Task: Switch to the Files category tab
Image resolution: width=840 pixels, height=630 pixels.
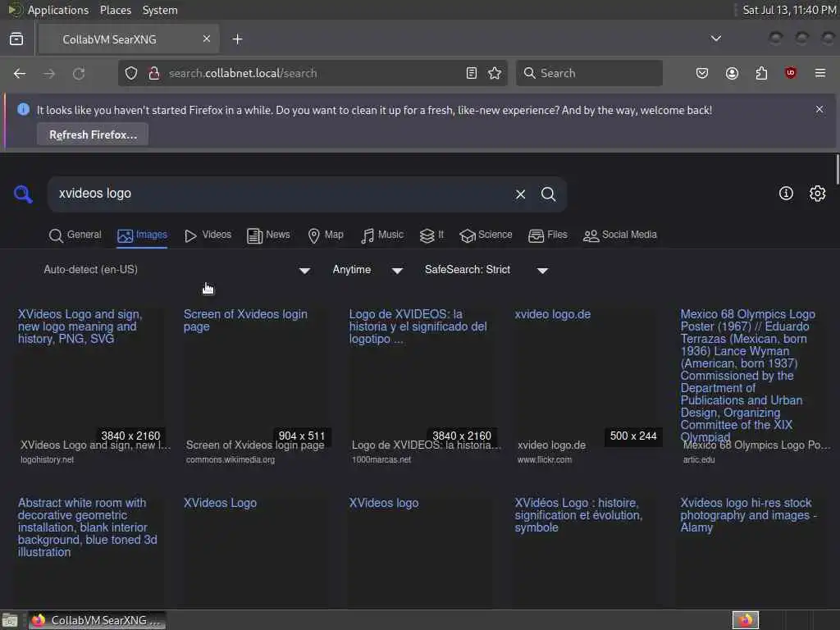Action: pos(547,235)
